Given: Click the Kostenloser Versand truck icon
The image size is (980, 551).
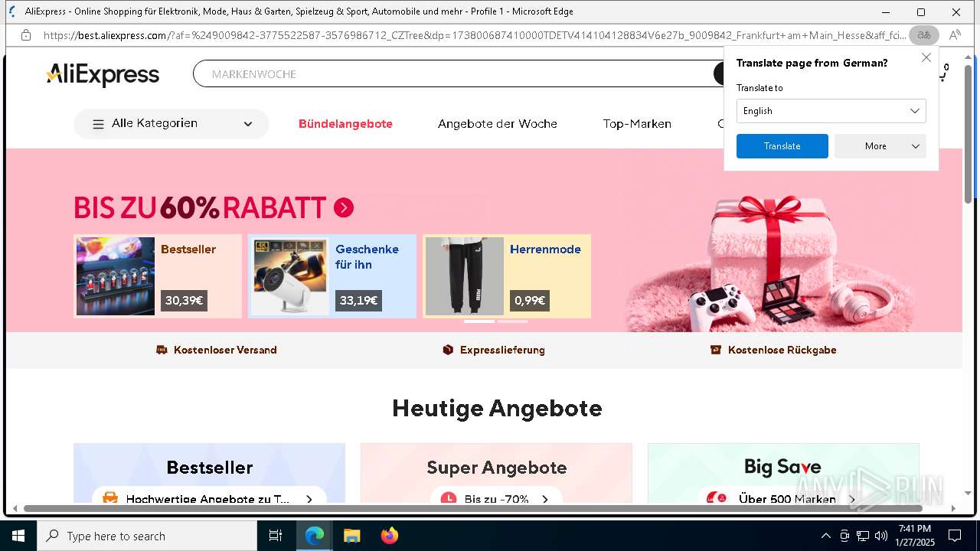Looking at the screenshot, I should point(162,350).
